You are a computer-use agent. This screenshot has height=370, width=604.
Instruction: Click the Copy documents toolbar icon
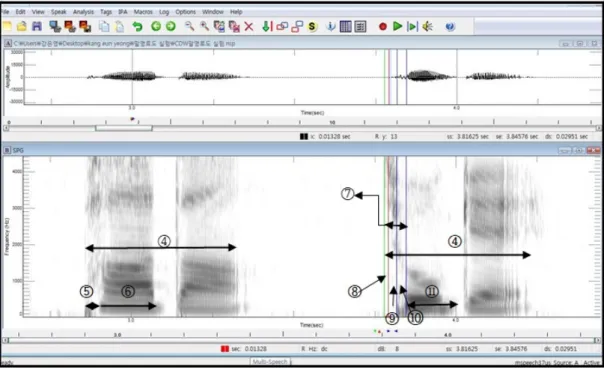(x=104, y=26)
